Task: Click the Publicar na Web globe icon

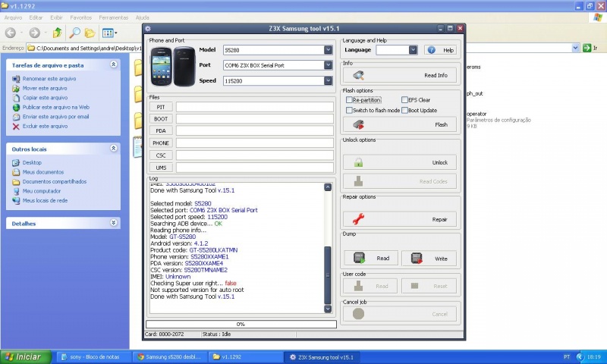Action: point(16,108)
